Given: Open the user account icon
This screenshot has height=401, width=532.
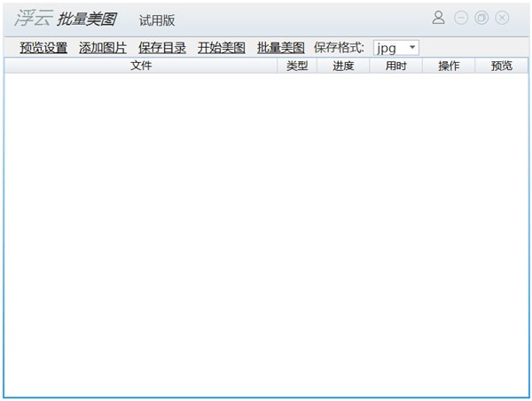Looking at the screenshot, I should [438, 18].
